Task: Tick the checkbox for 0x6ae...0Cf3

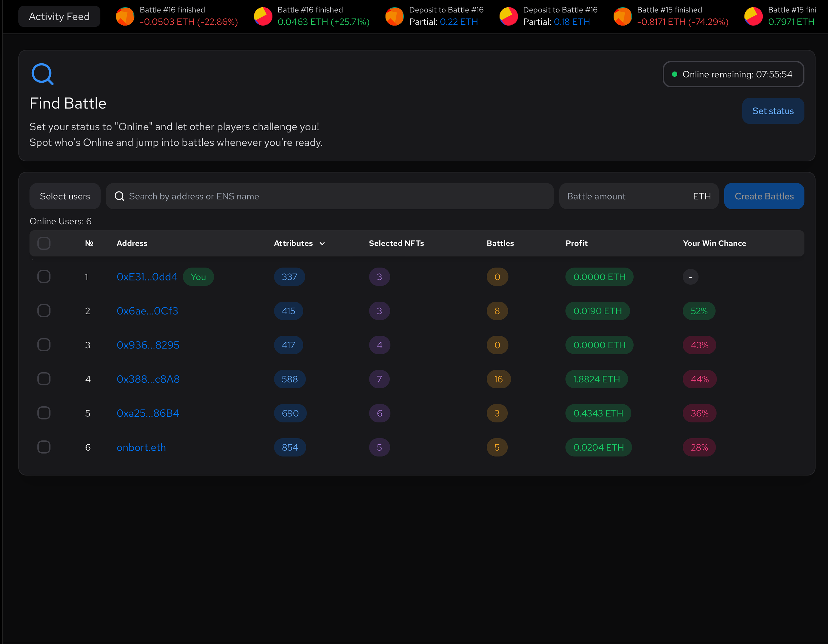Action: (44, 311)
